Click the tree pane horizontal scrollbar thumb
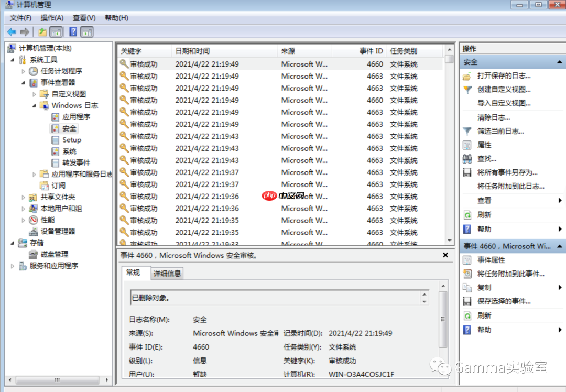 point(58,380)
